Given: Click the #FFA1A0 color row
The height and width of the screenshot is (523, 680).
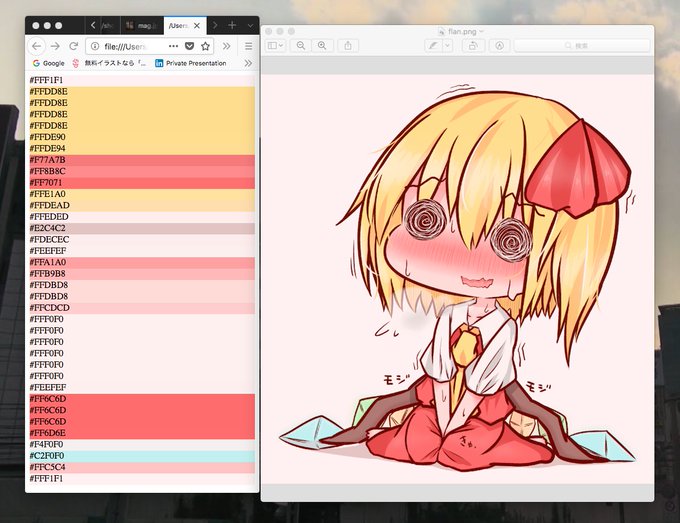Looking at the screenshot, I should pos(142,262).
